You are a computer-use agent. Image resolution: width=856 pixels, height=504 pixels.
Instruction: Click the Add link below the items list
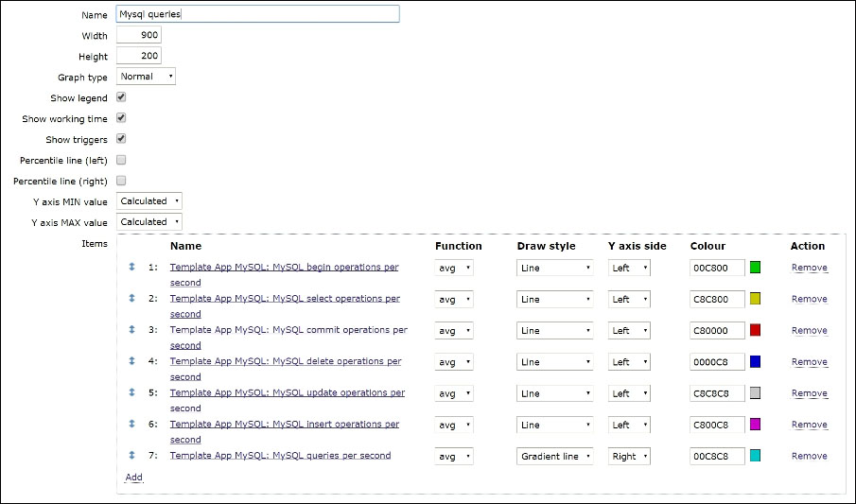point(133,478)
